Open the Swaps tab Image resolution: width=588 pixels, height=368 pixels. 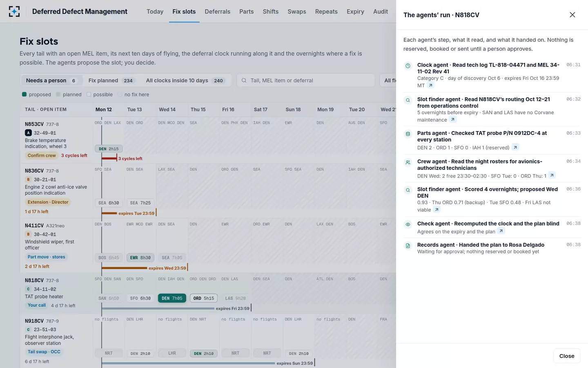click(x=296, y=11)
